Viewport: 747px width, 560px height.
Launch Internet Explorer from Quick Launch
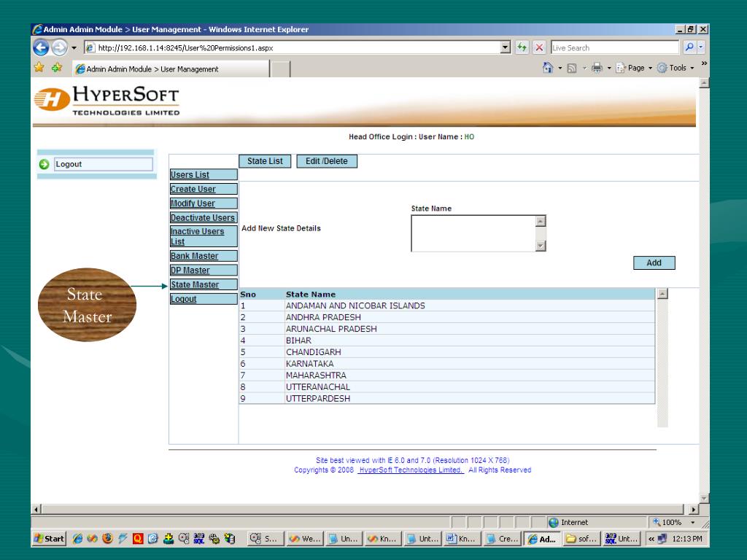(x=77, y=539)
